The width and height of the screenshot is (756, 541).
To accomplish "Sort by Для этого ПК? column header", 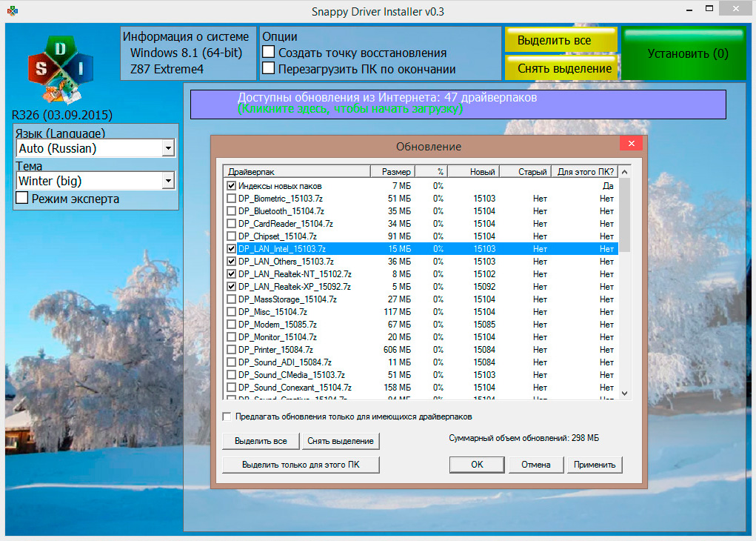I will 585,172.
